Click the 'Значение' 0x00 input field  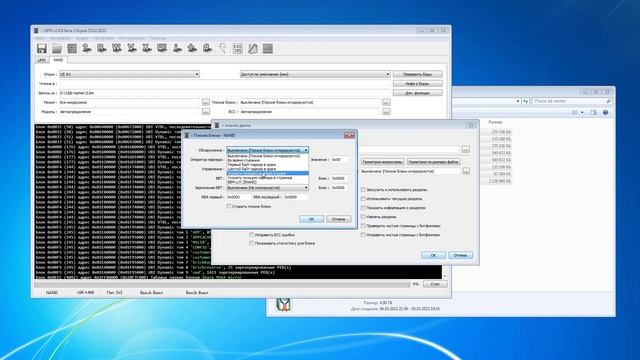pyautogui.click(x=339, y=160)
